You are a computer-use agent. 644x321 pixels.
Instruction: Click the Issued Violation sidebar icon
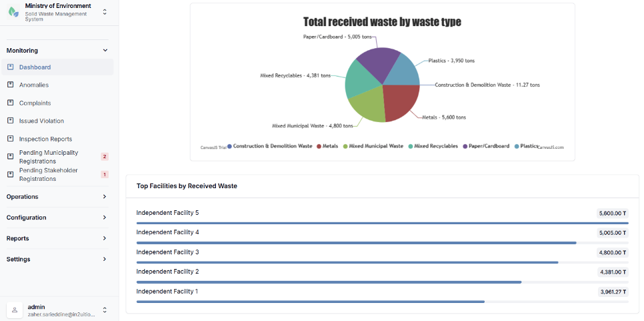click(x=11, y=121)
